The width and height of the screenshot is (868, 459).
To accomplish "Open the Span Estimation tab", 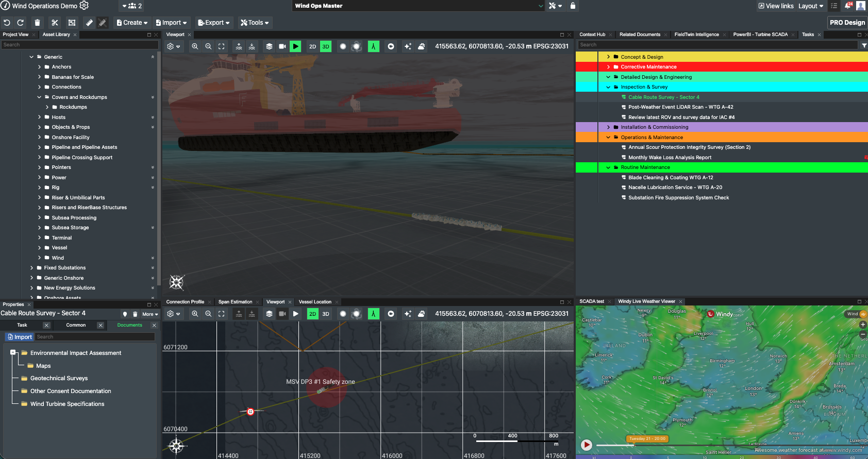I will (235, 302).
